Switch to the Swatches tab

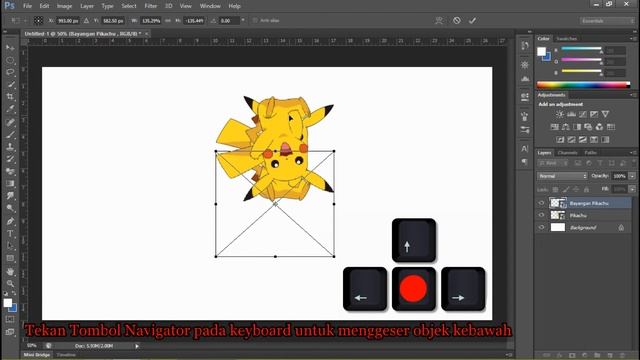coord(567,38)
